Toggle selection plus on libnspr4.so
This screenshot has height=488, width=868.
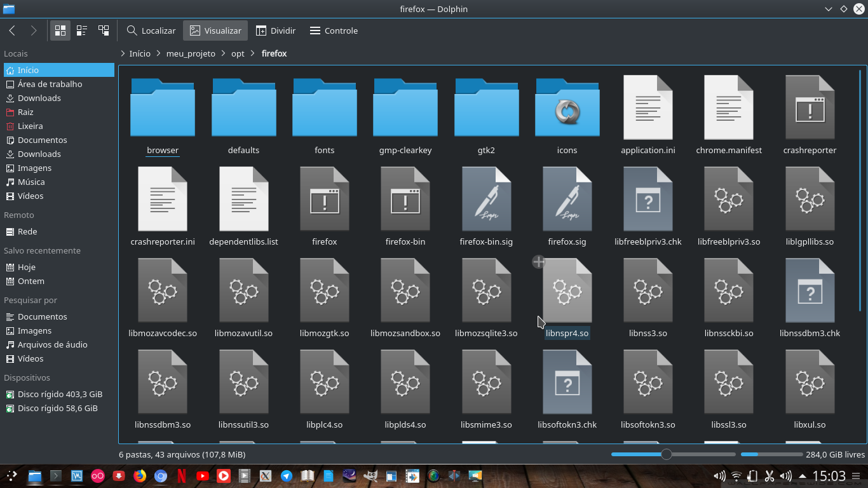click(538, 262)
